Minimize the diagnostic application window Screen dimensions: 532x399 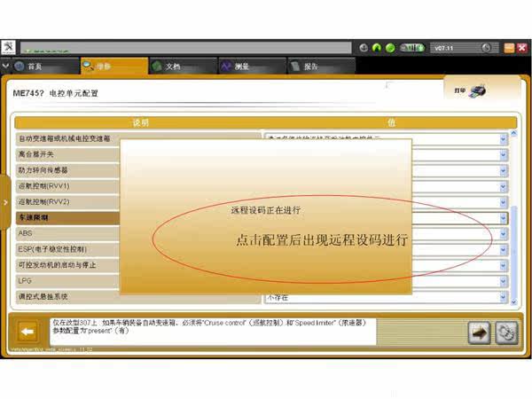click(x=509, y=48)
